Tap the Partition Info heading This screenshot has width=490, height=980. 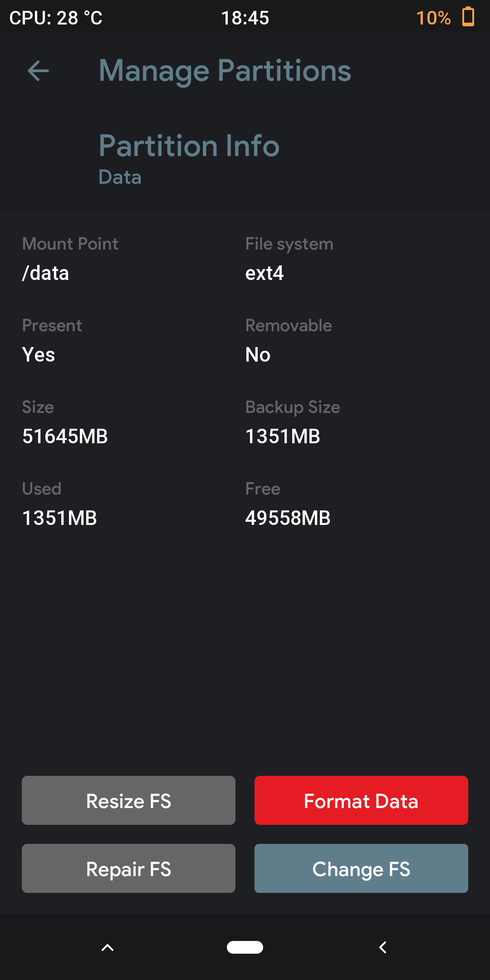(189, 146)
